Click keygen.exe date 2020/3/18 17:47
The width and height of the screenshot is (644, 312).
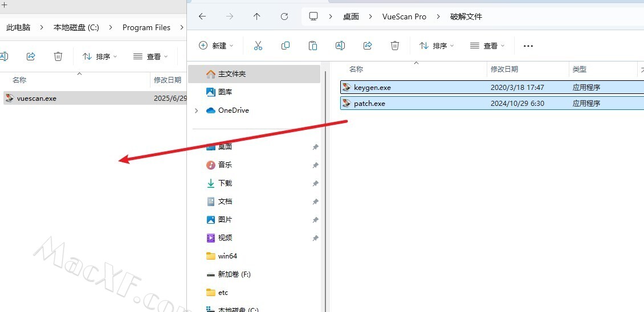(x=517, y=88)
